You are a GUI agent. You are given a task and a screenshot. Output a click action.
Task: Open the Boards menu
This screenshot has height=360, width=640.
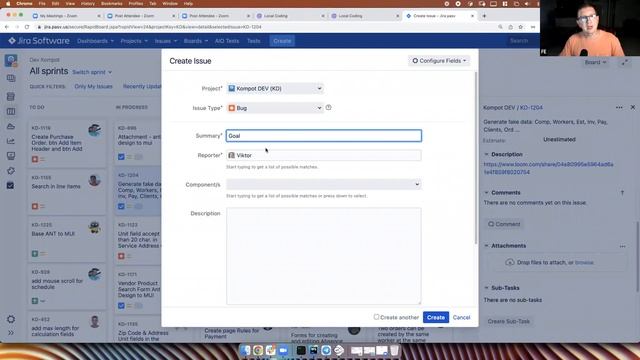click(x=196, y=41)
